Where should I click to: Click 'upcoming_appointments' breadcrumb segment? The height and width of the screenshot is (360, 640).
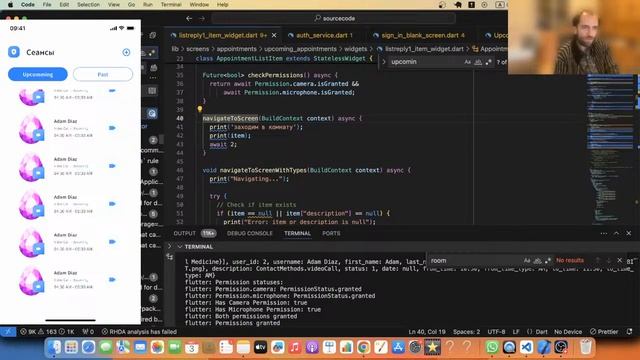click(x=300, y=49)
